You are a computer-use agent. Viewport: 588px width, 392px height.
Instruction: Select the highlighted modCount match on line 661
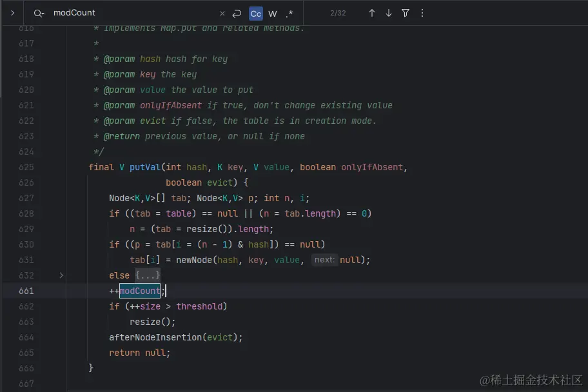tap(139, 291)
